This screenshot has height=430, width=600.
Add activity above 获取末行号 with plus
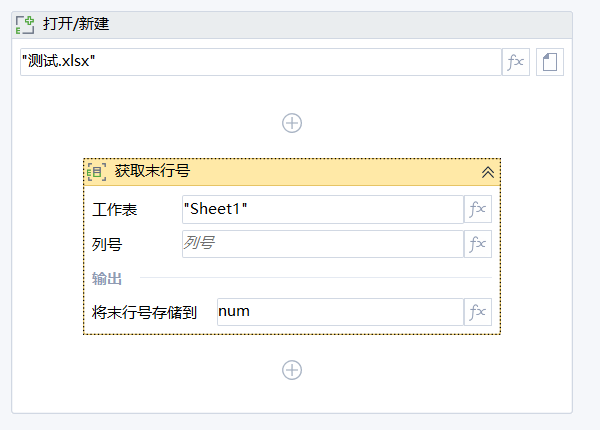292,123
